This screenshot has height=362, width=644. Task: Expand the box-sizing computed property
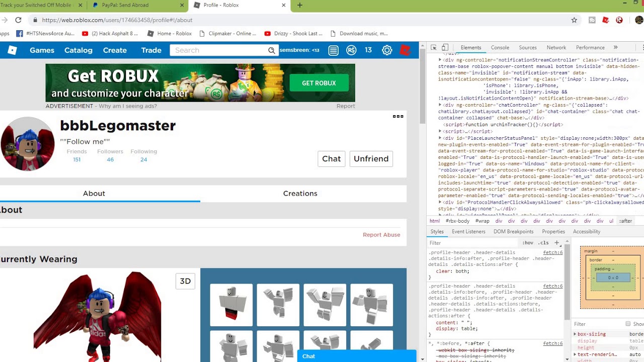pyautogui.click(x=575, y=334)
